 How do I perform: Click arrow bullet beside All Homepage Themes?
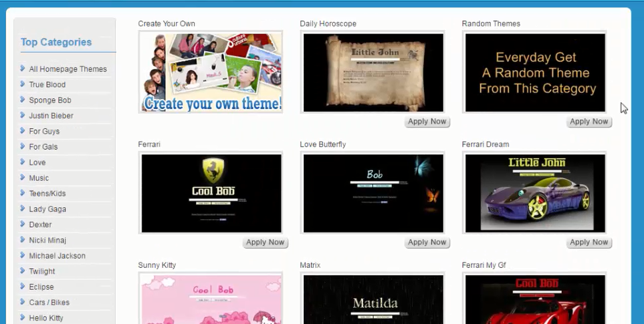(x=23, y=69)
